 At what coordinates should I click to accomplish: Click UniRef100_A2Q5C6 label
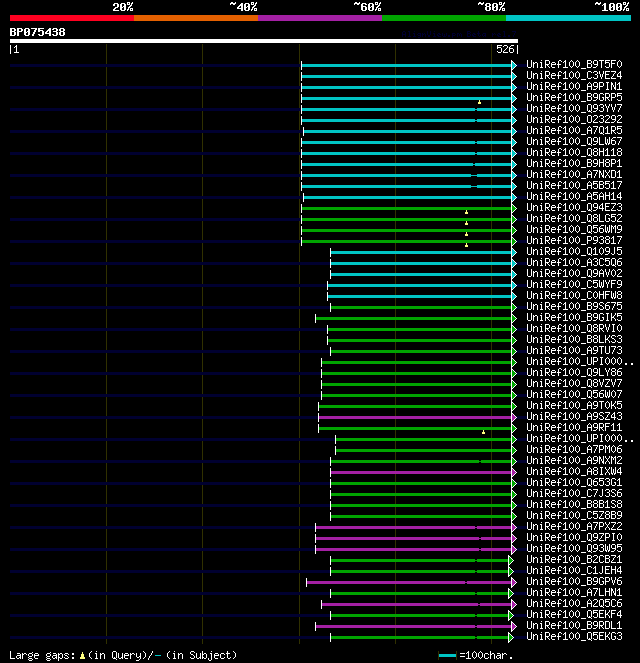(574, 603)
